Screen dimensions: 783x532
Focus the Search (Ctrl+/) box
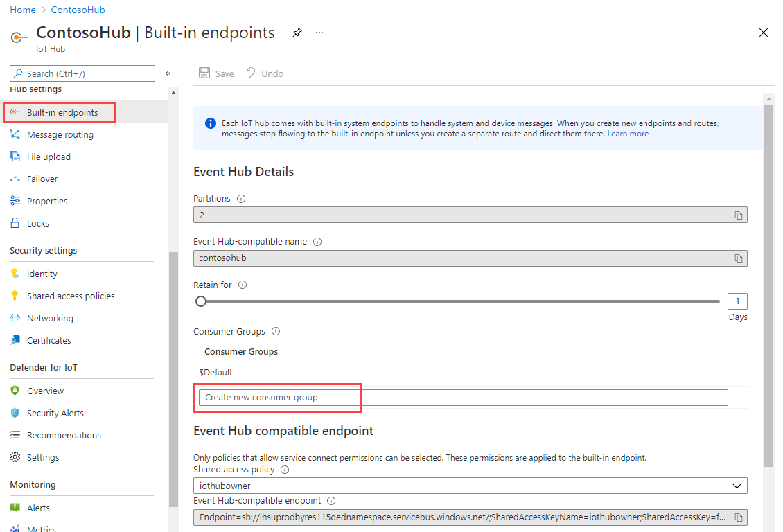pos(82,73)
